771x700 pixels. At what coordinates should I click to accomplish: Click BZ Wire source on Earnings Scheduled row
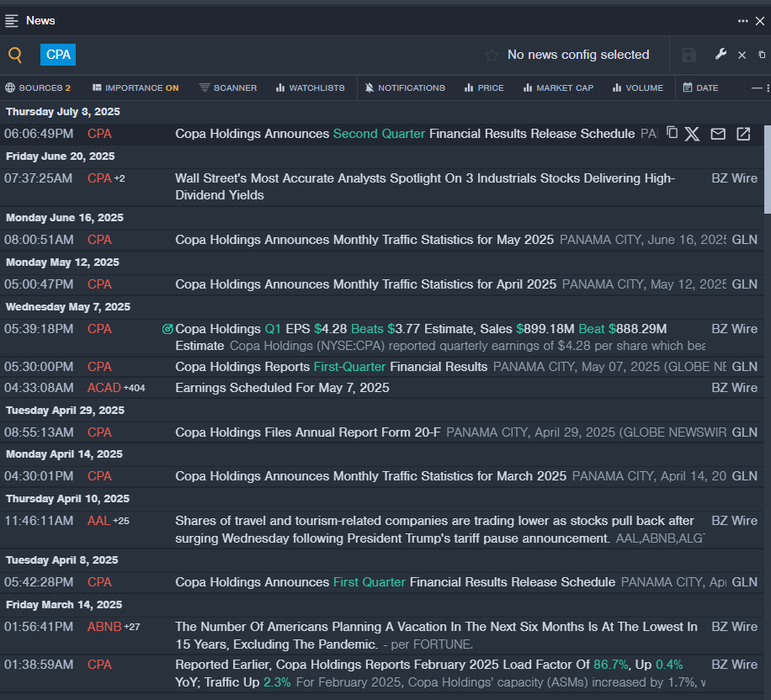(x=734, y=388)
